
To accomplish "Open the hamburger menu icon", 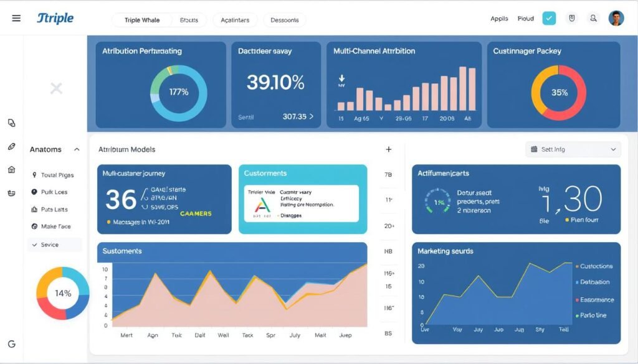I will [x=16, y=17].
